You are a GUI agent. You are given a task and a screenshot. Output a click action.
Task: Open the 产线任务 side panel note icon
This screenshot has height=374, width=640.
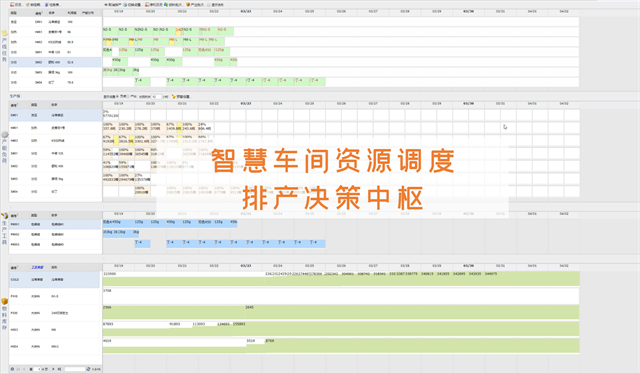click(4, 33)
